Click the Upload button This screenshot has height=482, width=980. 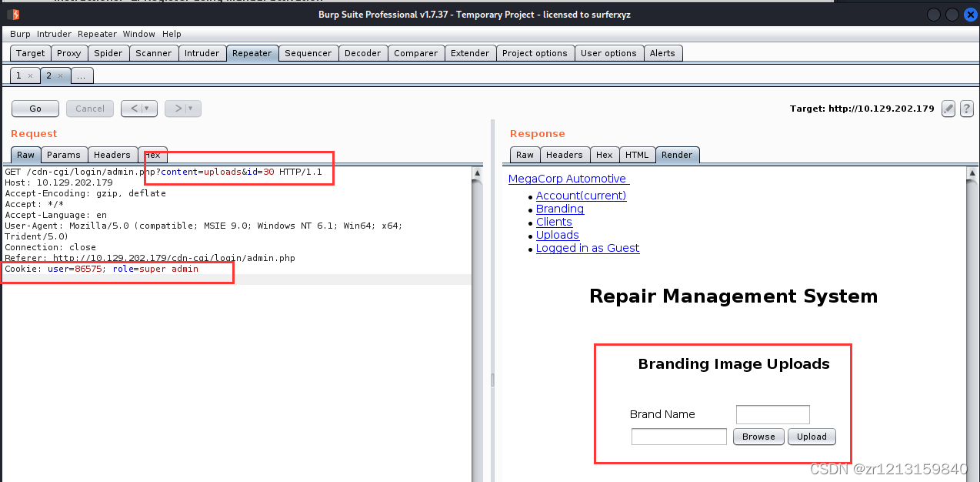click(812, 437)
